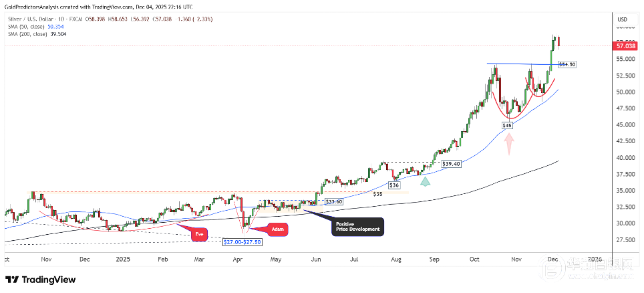The width and height of the screenshot is (644, 293).
Task: Select the red Adam callout label
Action: (x=279, y=230)
